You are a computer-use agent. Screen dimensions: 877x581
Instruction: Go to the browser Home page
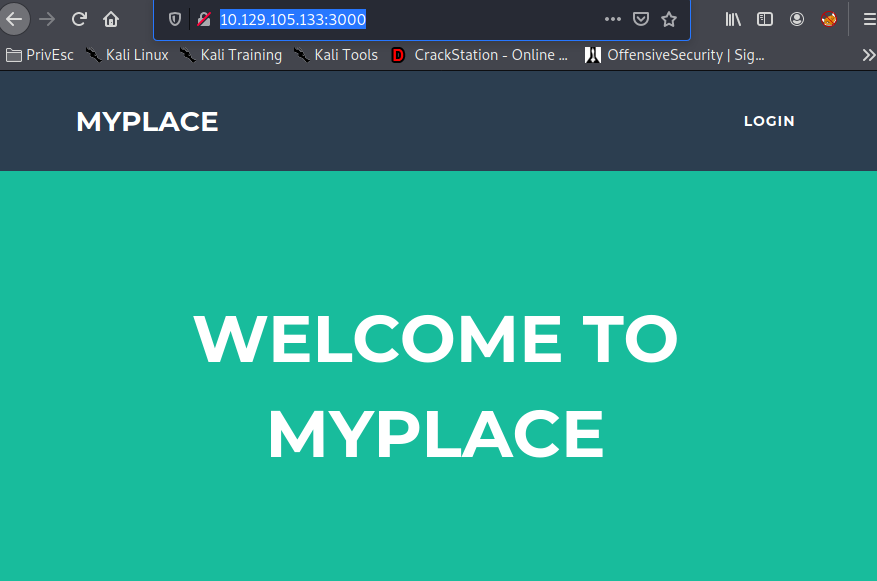click(111, 19)
